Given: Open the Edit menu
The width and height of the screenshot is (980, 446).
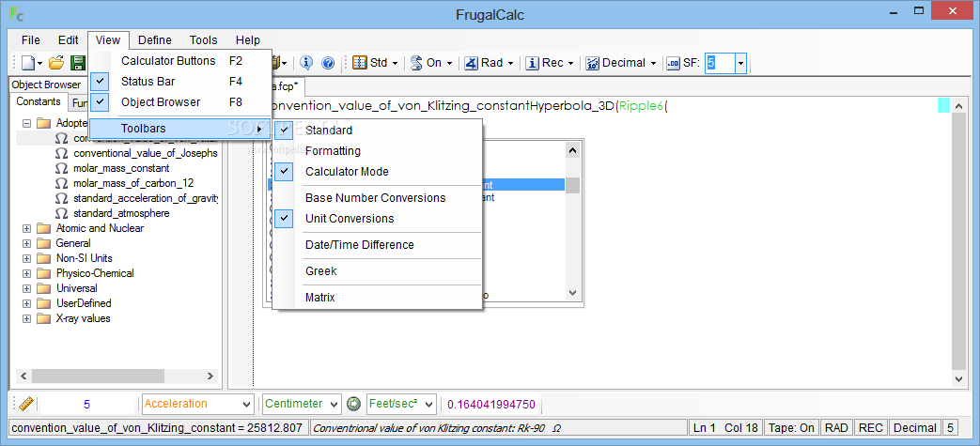Looking at the screenshot, I should (x=69, y=40).
